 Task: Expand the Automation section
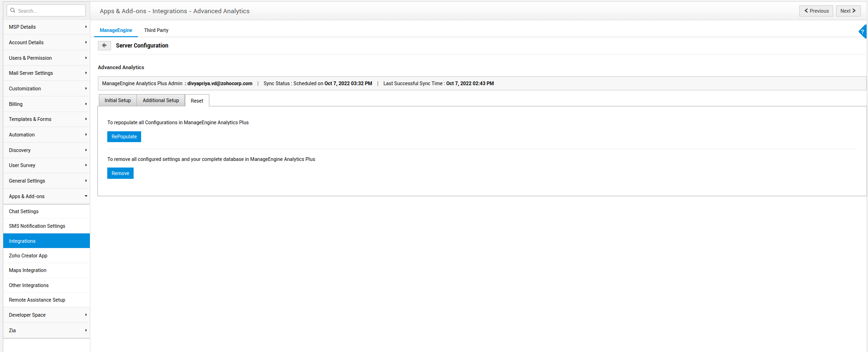click(x=47, y=135)
